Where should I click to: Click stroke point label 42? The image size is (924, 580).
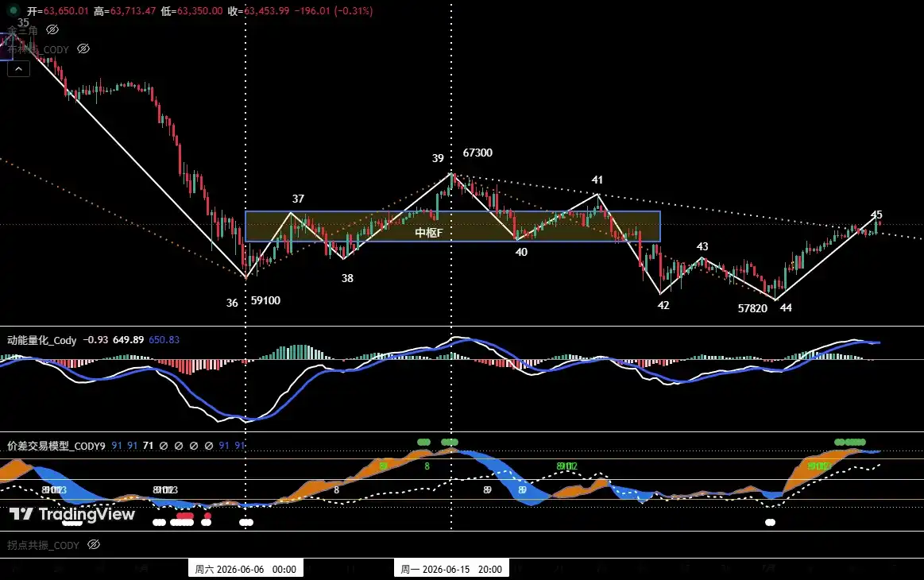[x=663, y=305]
